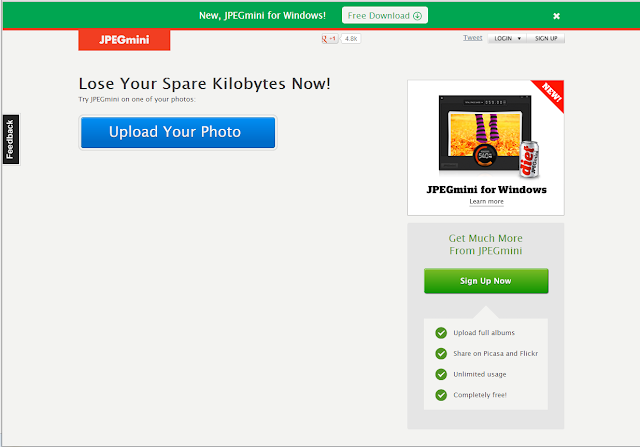Viewport: 640px width, 447px height.
Task: Close the green JPEGmini for Windows banner
Action: [x=556, y=16]
